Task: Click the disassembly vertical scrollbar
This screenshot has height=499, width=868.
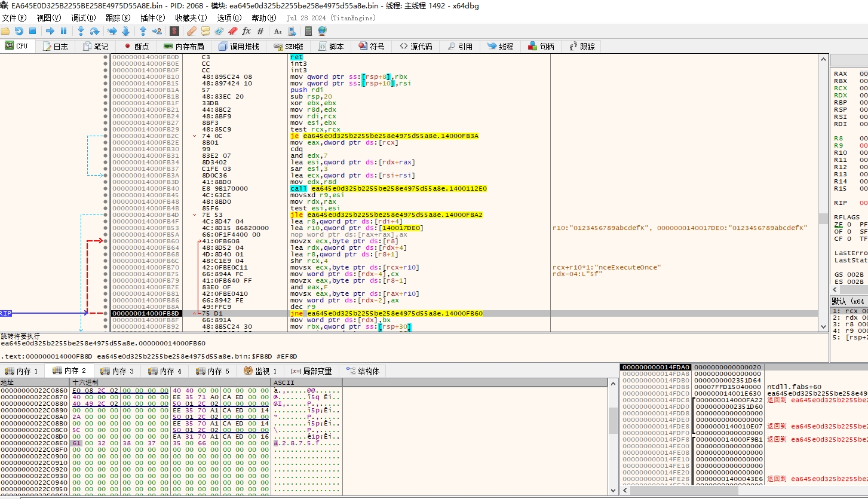Action: (823, 192)
